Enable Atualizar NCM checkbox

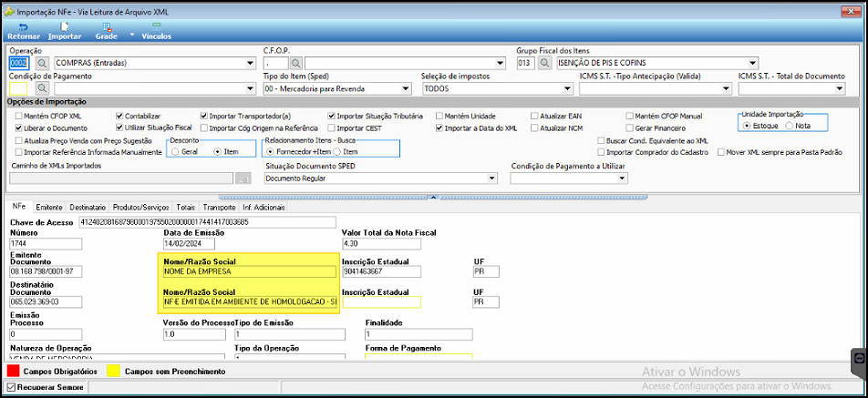tap(534, 128)
